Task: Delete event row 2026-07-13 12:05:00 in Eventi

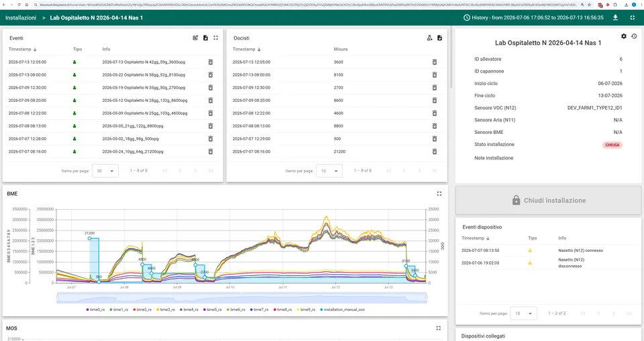Action: 210,62
